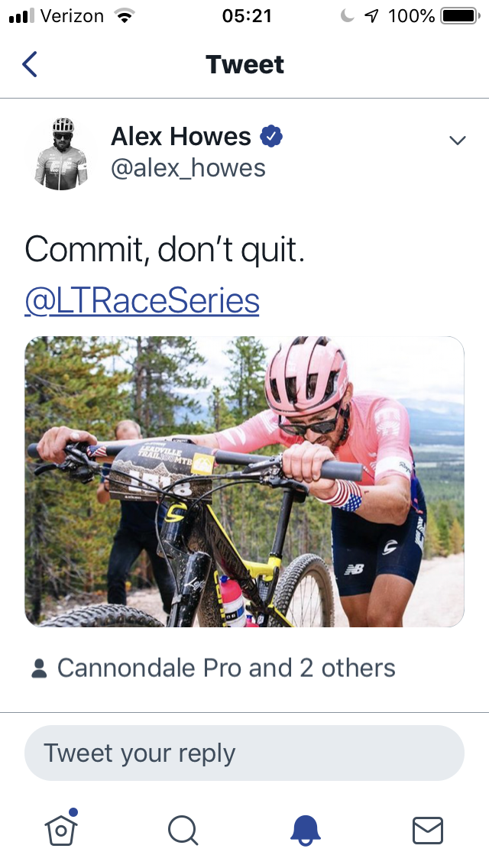Tap "Cannondale Pro and 2 others" tagged text

point(226,668)
